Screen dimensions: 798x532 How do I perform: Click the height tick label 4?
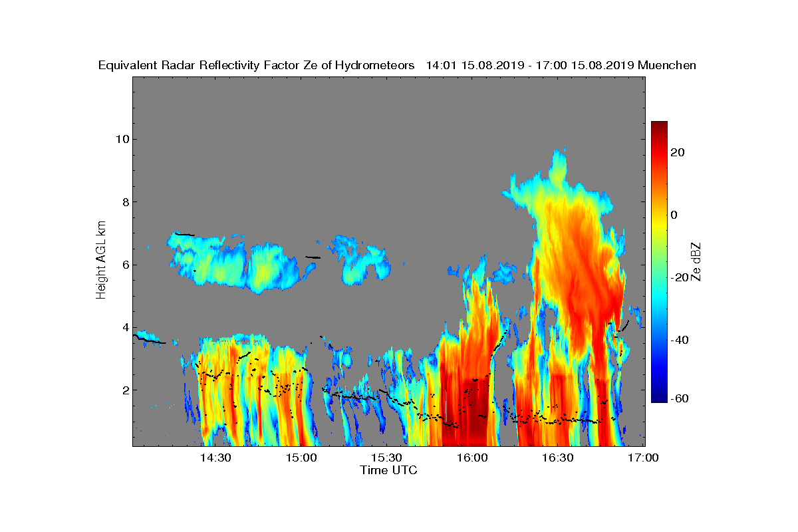[124, 327]
